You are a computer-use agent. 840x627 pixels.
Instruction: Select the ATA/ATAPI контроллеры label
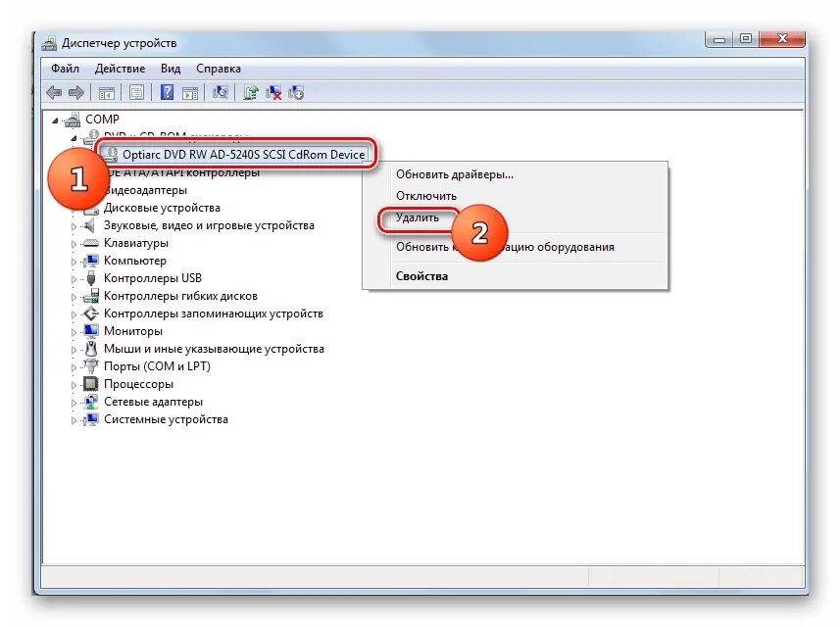point(182,172)
